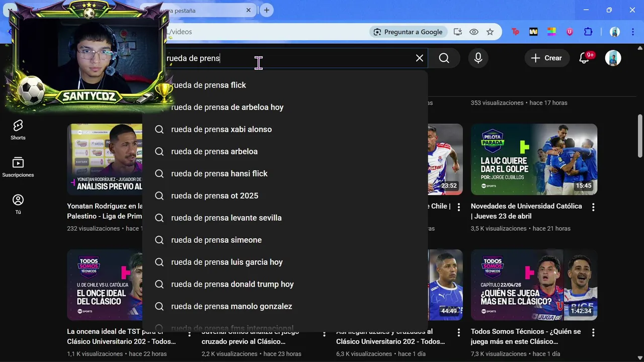Open the Crear upload menu
Viewport: 644px width, 362px height.
547,58
